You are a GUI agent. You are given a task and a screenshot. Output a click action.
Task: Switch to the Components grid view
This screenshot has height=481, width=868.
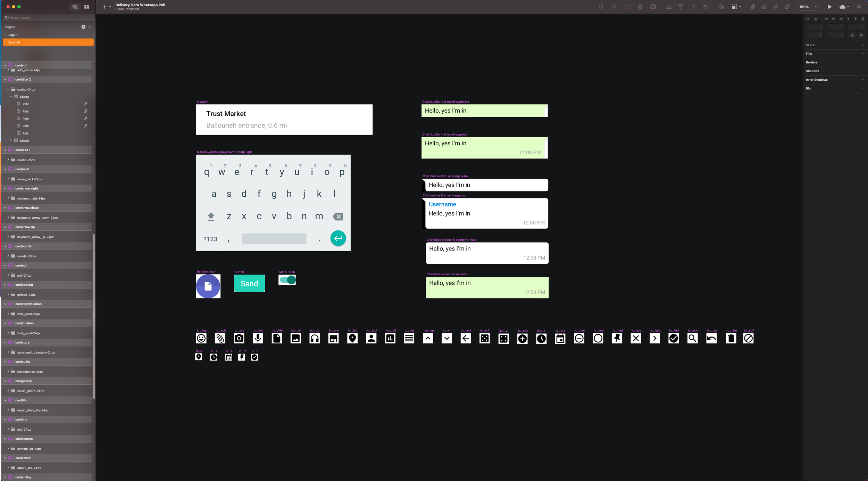coord(86,7)
